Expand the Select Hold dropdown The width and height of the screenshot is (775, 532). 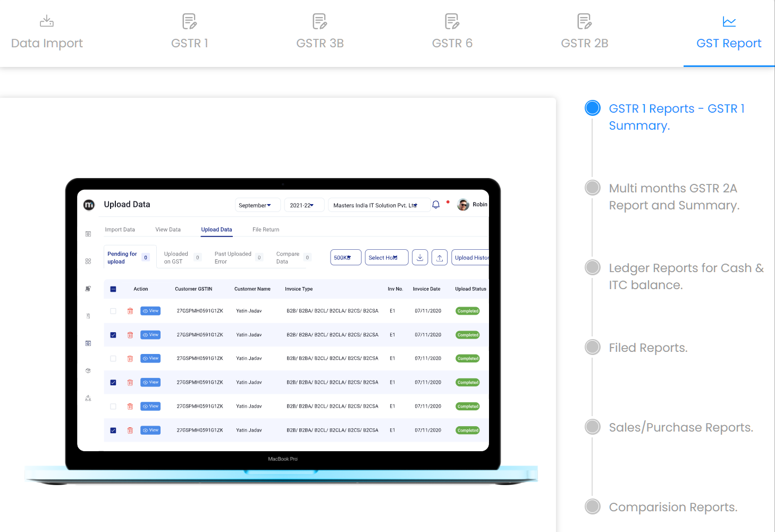tap(386, 257)
